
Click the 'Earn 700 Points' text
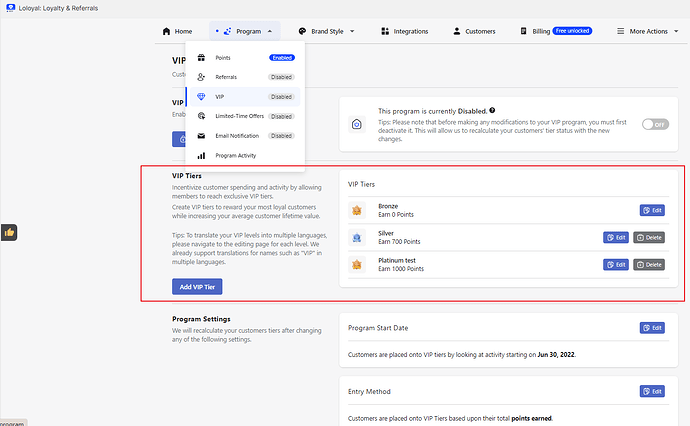[x=399, y=242]
